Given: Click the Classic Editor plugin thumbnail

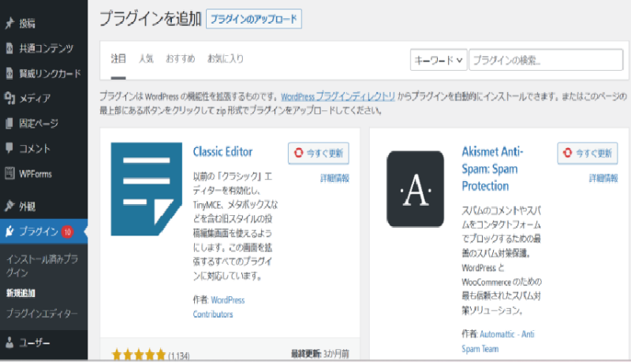Looking at the screenshot, I should tap(147, 189).
